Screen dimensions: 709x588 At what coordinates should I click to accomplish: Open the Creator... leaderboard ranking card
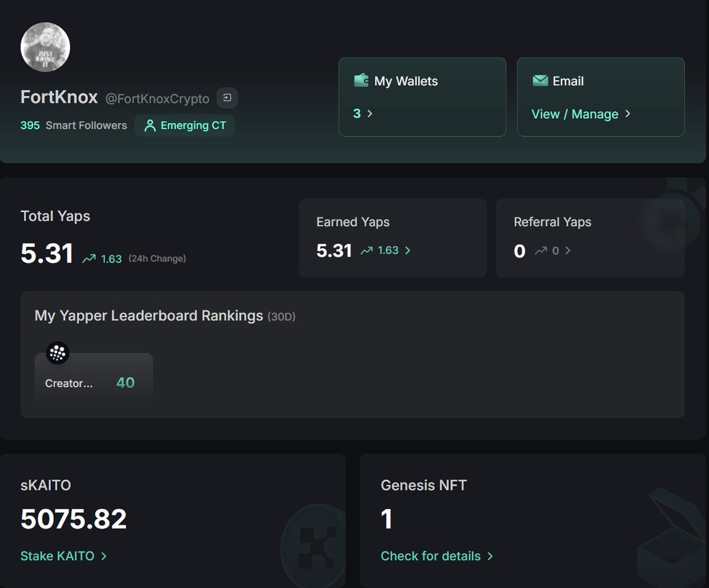pyautogui.click(x=94, y=378)
